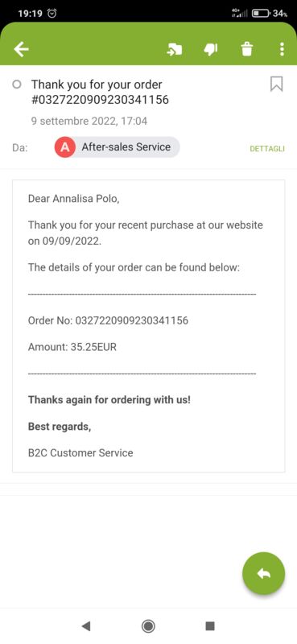Move email to folder icon
297x644 pixels.
pos(174,50)
